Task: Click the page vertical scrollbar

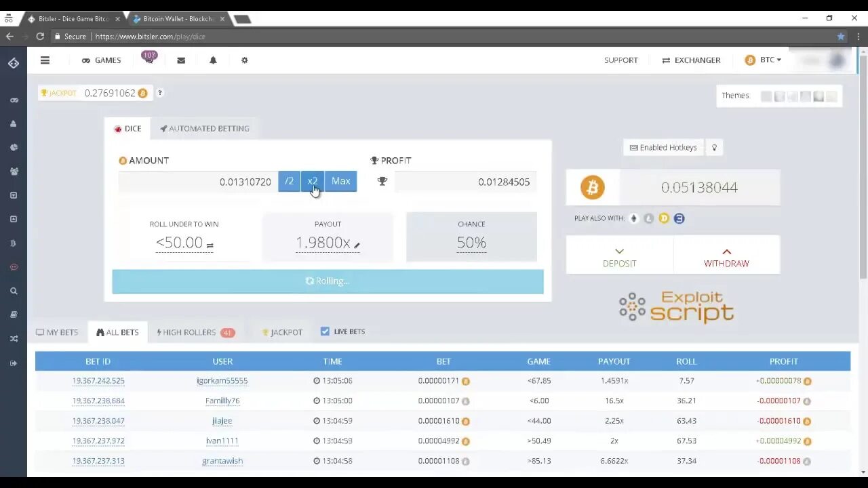Action: click(863, 166)
